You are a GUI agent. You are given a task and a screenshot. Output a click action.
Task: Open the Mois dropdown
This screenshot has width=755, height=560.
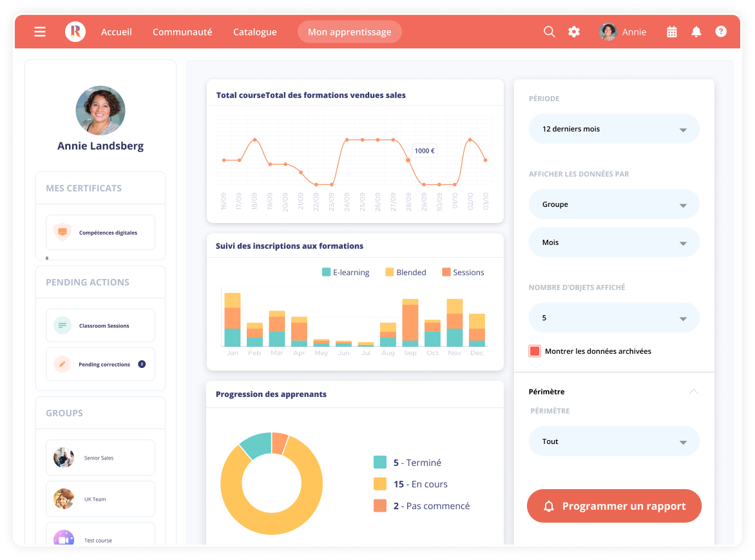pos(614,242)
